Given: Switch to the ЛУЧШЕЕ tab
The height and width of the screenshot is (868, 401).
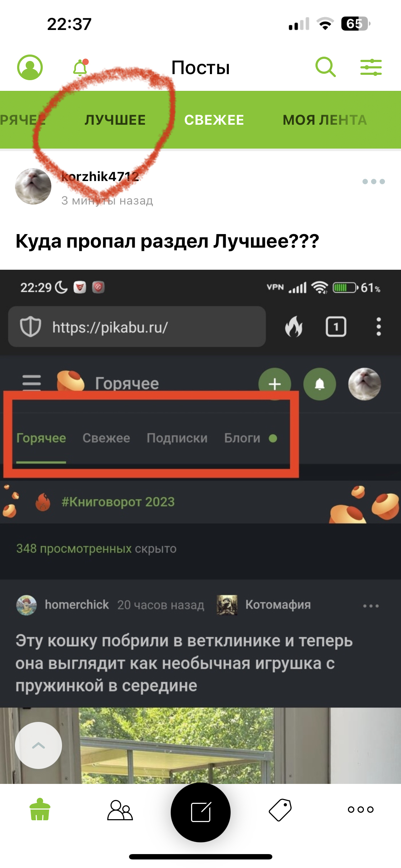Looking at the screenshot, I should [115, 120].
